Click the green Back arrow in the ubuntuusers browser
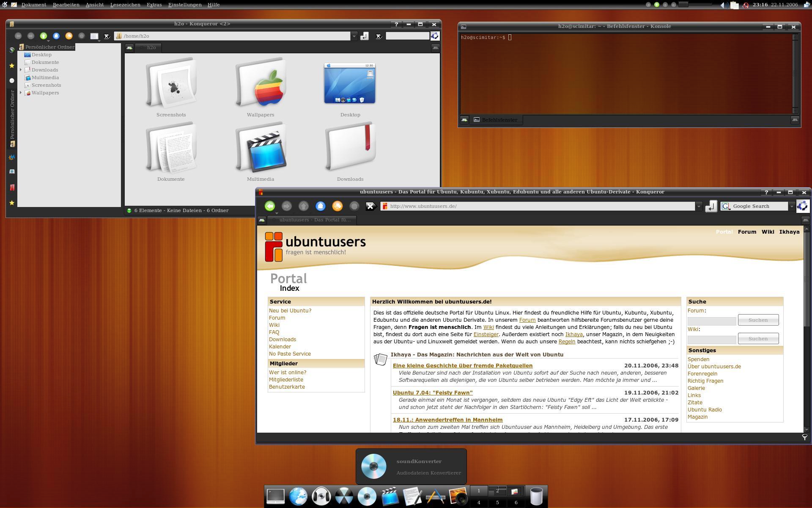The width and height of the screenshot is (812, 508). point(270,206)
